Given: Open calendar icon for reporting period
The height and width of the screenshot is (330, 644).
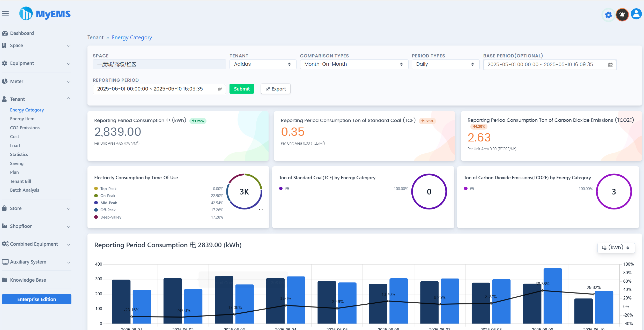Looking at the screenshot, I should coord(220,89).
